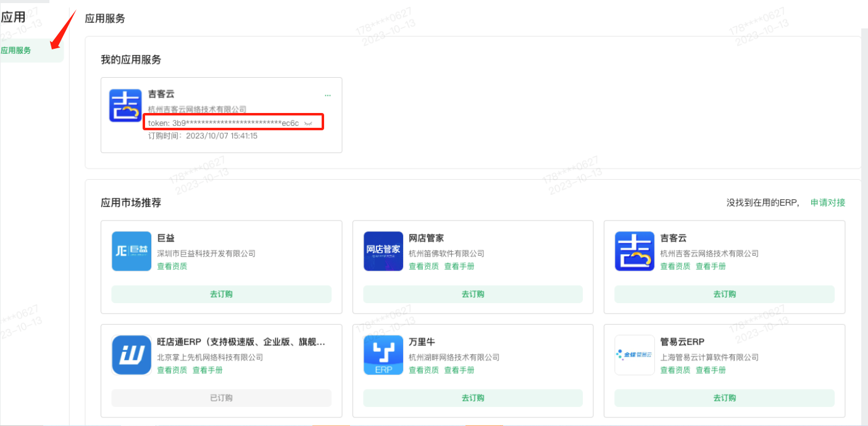View 查看资质 for 万里牛
The image size is (868, 426).
point(424,370)
